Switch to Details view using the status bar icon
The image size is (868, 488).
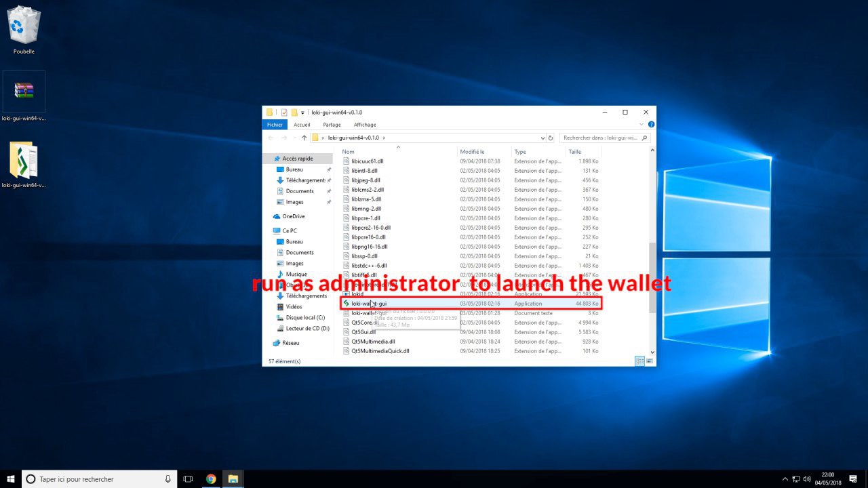pos(639,361)
